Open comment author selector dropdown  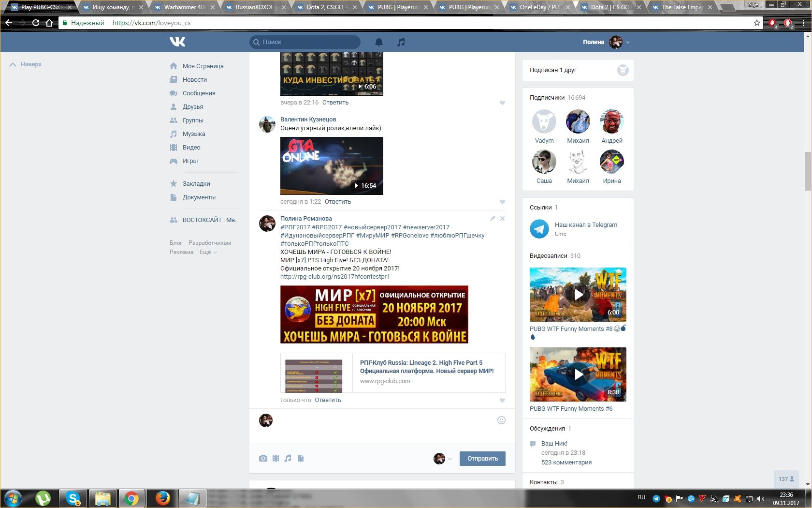pos(443,459)
